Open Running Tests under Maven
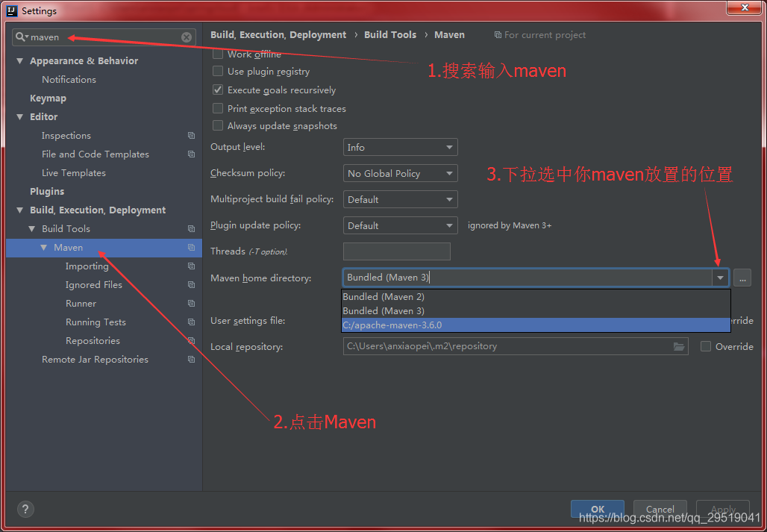 click(96, 322)
